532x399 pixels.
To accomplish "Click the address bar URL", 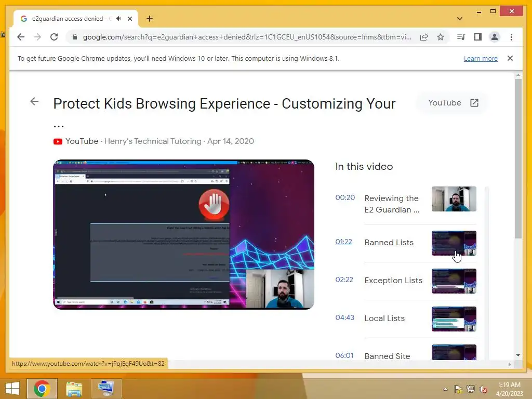I will tap(247, 37).
